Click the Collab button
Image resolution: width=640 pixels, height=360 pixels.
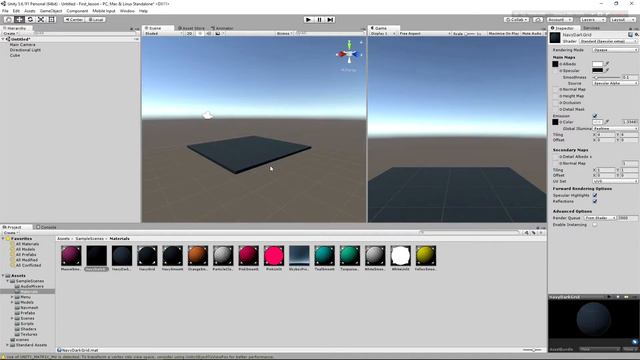coord(516,19)
